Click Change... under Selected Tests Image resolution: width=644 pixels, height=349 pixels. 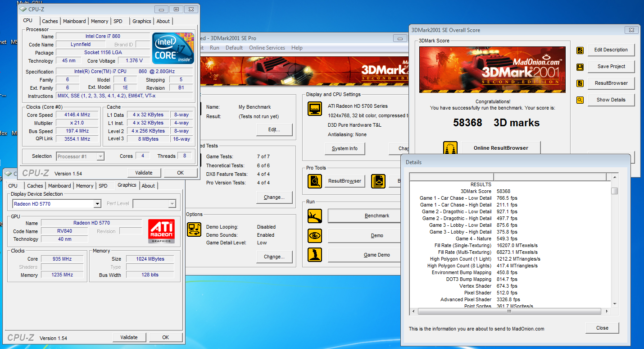click(274, 197)
